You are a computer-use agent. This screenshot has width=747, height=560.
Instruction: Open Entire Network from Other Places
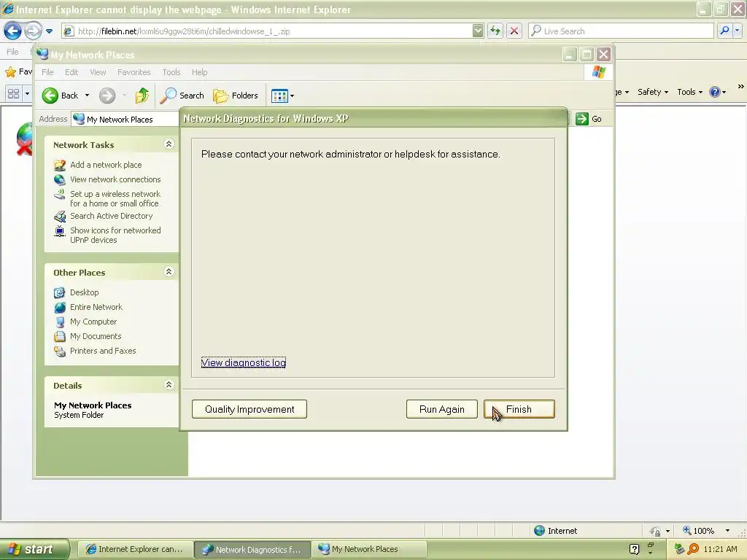coord(96,307)
